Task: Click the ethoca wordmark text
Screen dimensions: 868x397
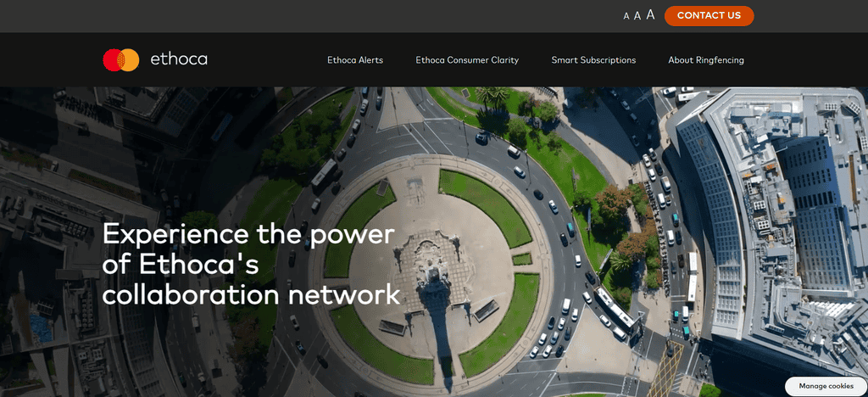Action: 179,59
